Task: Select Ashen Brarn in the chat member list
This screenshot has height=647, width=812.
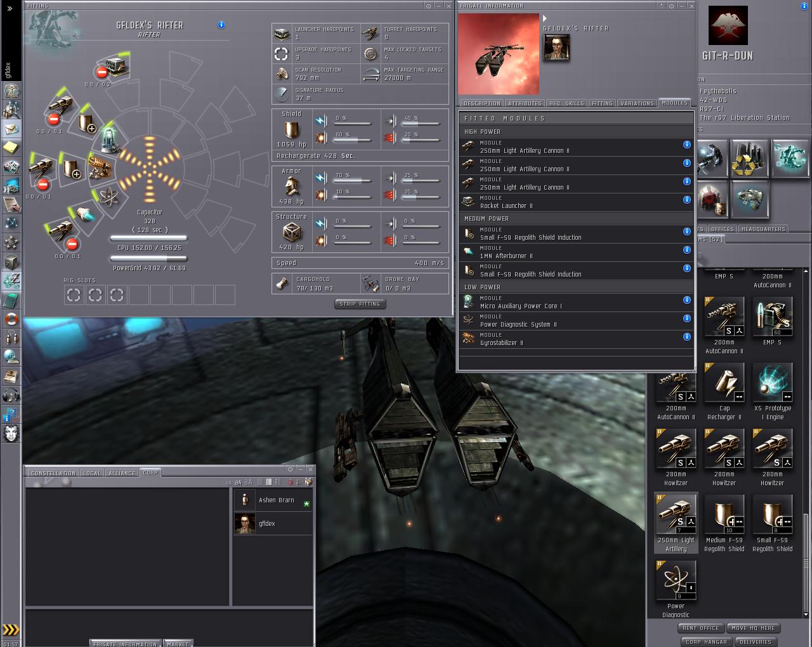Action: point(273,500)
